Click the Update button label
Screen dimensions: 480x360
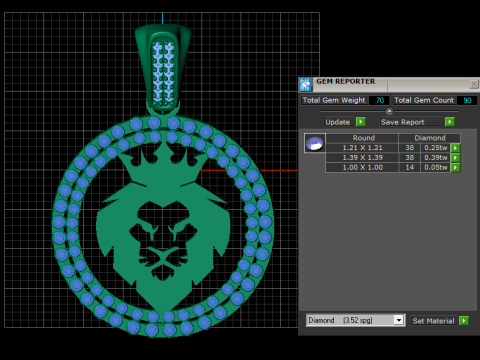(338, 122)
